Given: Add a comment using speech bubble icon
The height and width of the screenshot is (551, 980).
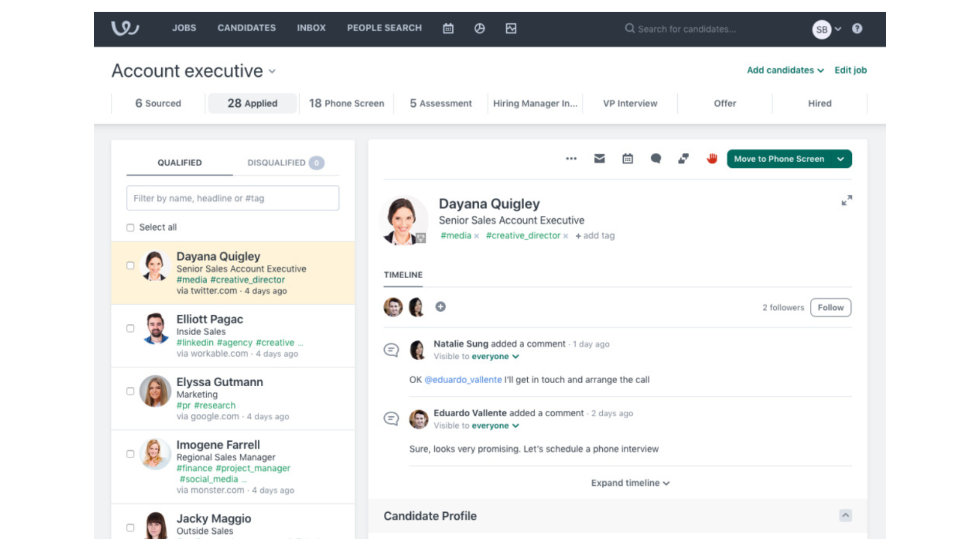Looking at the screenshot, I should coord(655,159).
